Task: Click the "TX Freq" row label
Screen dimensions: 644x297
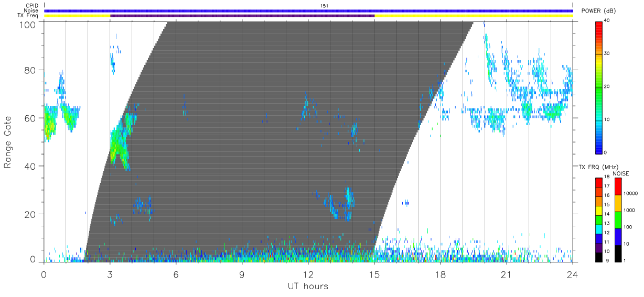Action: (x=28, y=16)
